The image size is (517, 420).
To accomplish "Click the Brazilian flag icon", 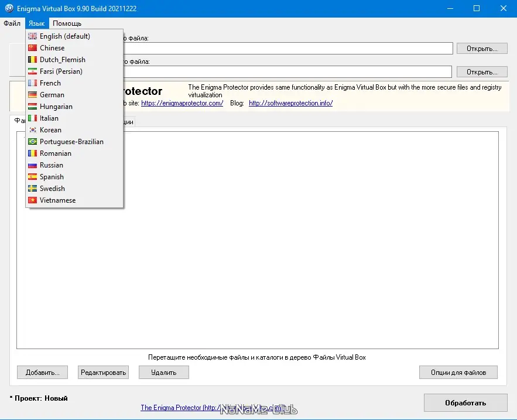I will tap(32, 142).
